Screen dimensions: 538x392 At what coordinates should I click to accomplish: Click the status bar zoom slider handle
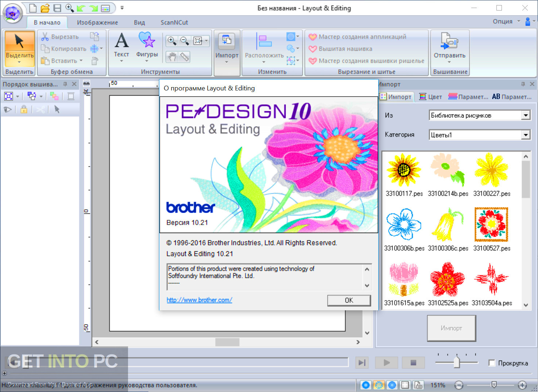tap(494, 384)
